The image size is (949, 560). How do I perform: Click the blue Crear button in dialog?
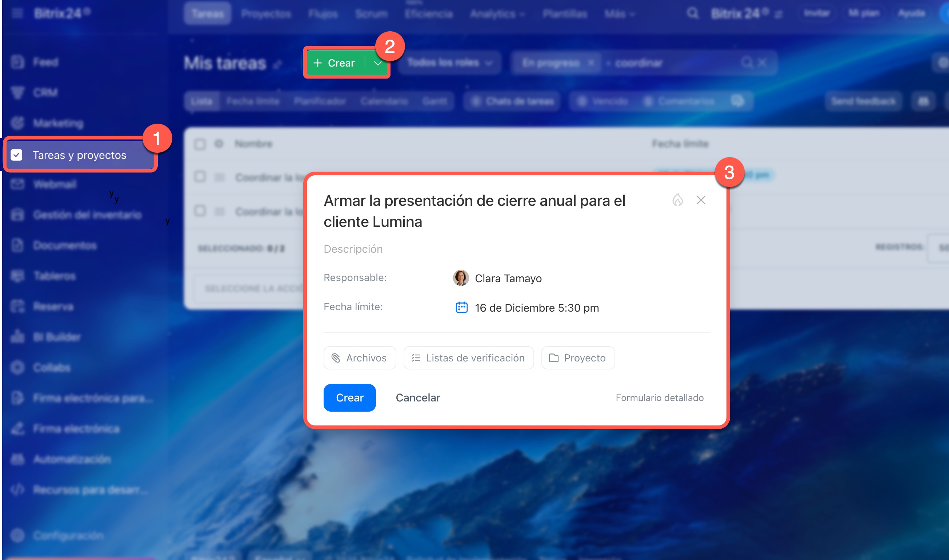point(349,398)
